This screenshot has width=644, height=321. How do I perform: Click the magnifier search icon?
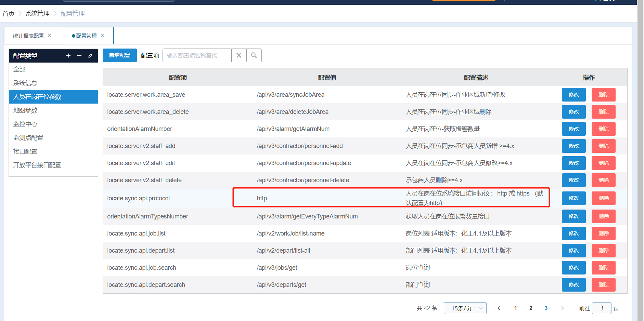point(254,55)
